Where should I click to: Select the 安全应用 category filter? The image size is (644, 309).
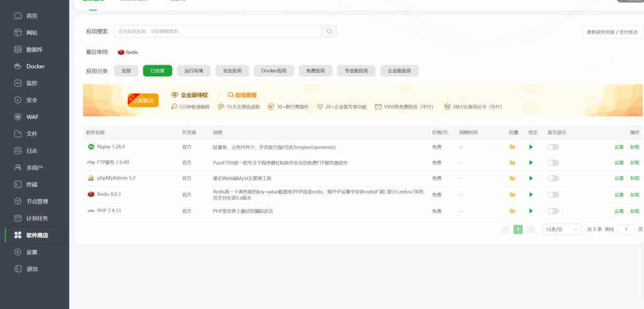coord(233,70)
